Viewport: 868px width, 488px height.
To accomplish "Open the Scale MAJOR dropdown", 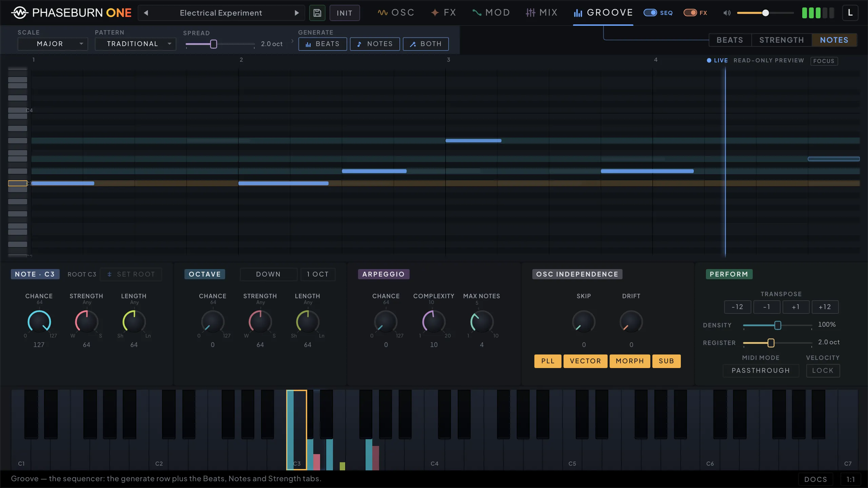I will (53, 44).
